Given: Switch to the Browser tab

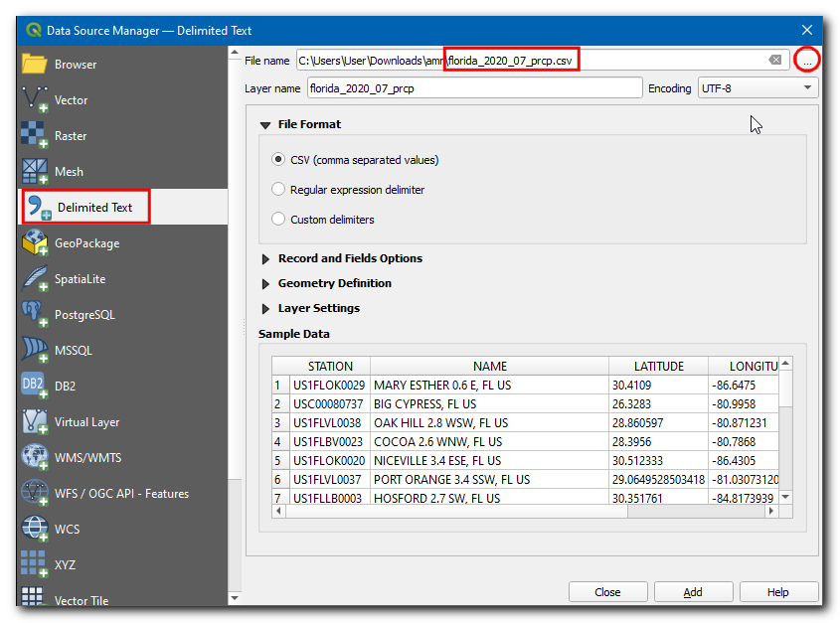Looking at the screenshot, I should coord(75,65).
